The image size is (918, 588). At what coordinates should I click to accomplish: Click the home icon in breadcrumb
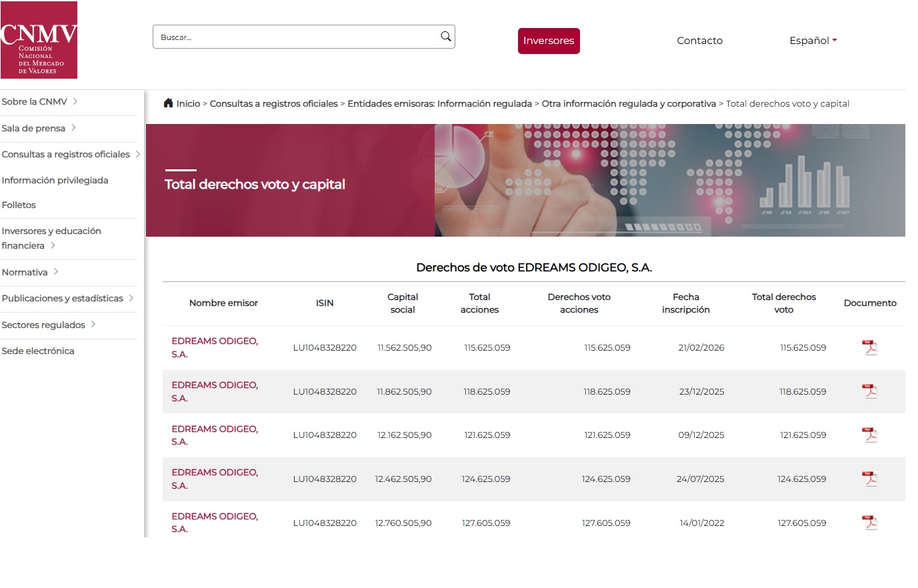(169, 103)
